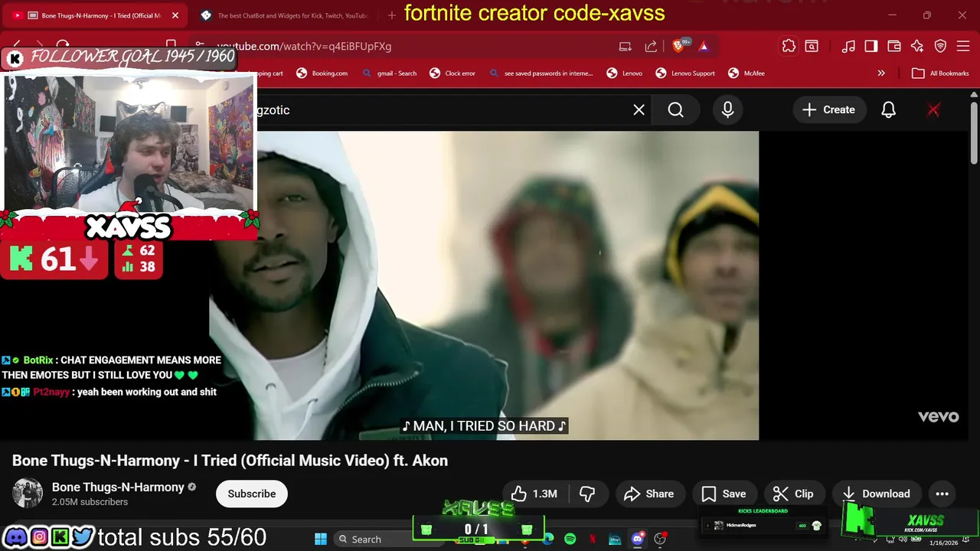
Task: Open Bone Thugs-N-Harmony channel name link
Action: 118,487
